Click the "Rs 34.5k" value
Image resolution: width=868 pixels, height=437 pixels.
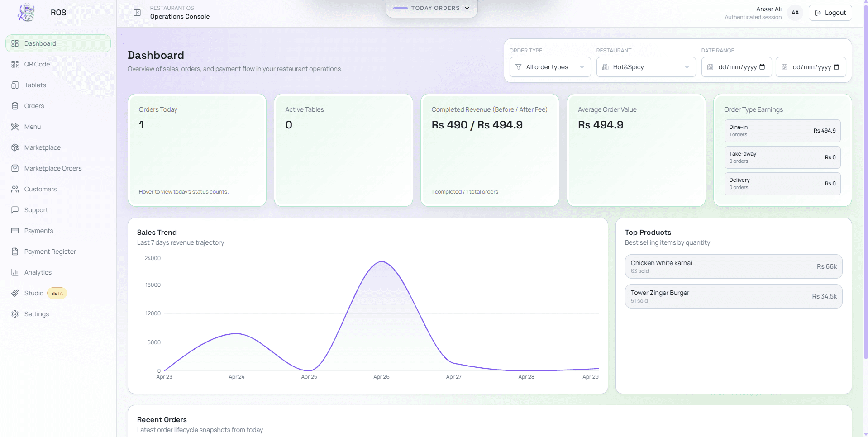tap(824, 296)
